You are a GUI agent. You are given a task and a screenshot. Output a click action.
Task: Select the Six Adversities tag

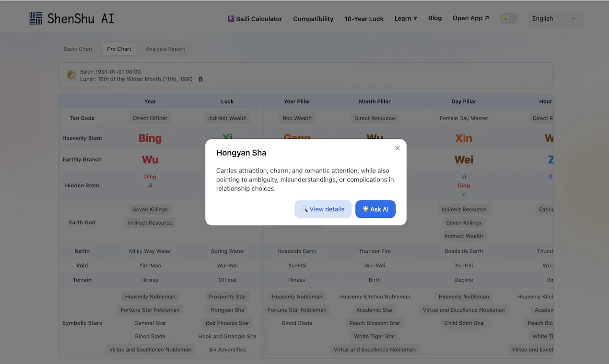pyautogui.click(x=227, y=350)
